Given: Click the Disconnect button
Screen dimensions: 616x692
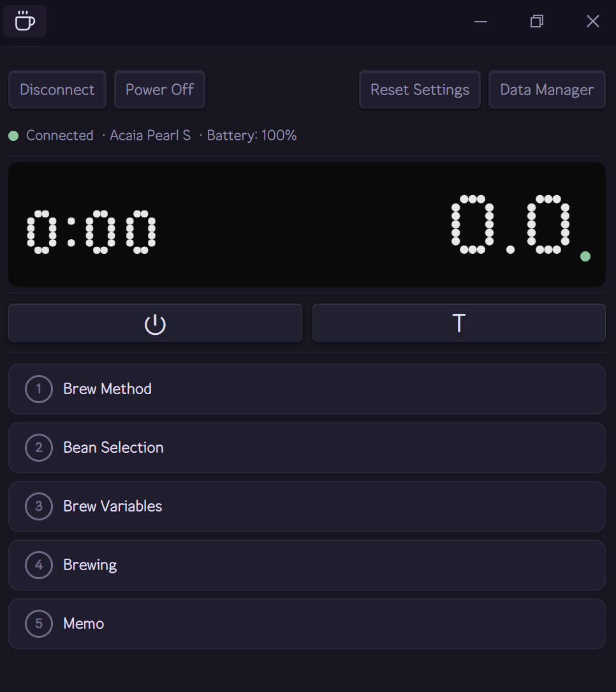Looking at the screenshot, I should pos(57,89).
